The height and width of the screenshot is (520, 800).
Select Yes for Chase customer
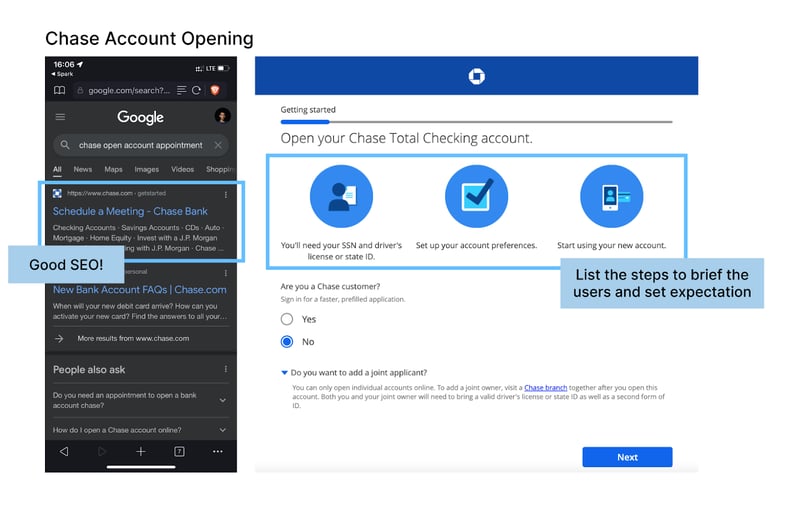click(287, 319)
